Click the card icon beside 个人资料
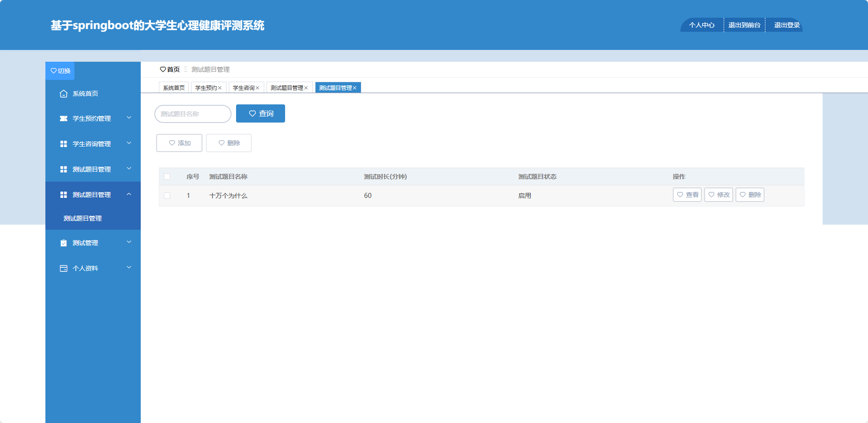This screenshot has width=868, height=423. 64,268
